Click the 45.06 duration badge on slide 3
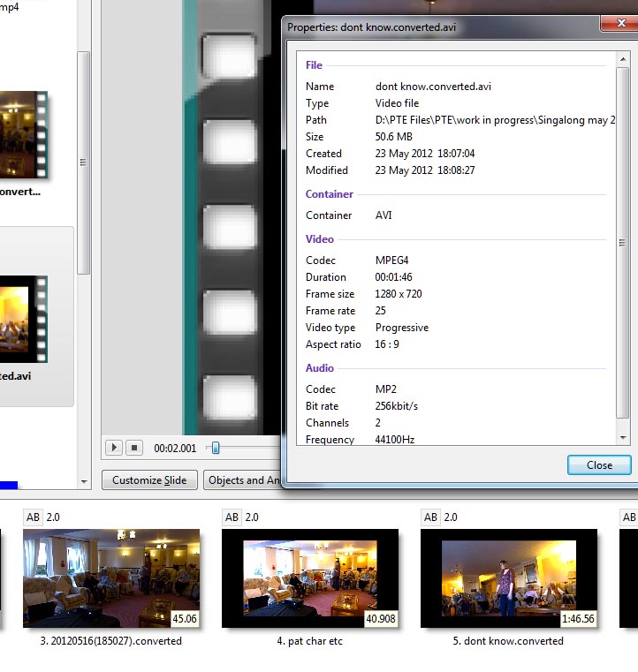This screenshot has width=638, height=672. pyautogui.click(x=184, y=618)
